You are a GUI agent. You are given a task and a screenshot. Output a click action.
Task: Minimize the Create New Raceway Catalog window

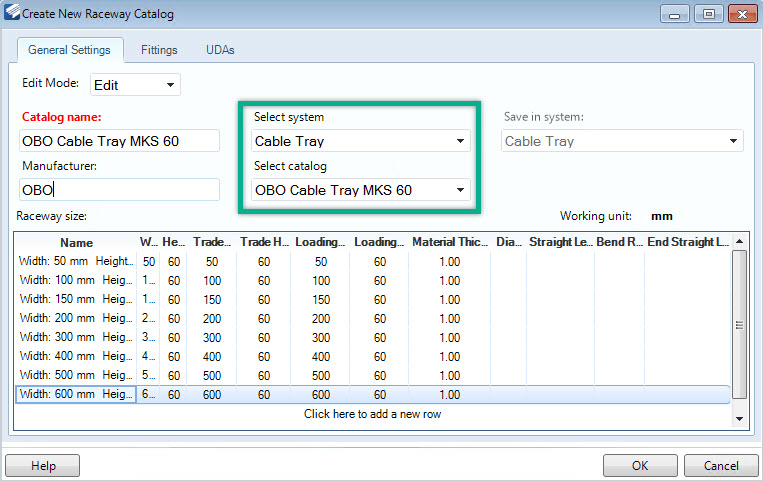click(x=674, y=14)
